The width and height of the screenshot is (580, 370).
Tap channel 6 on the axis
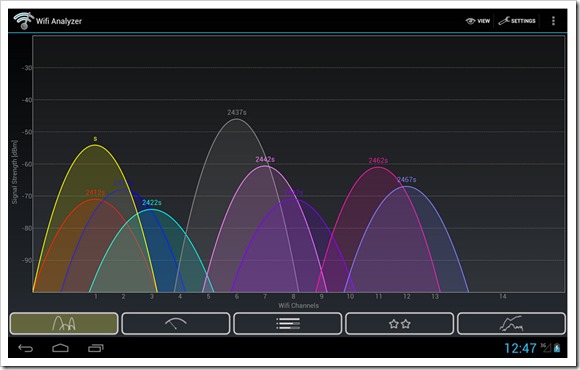pyautogui.click(x=237, y=296)
